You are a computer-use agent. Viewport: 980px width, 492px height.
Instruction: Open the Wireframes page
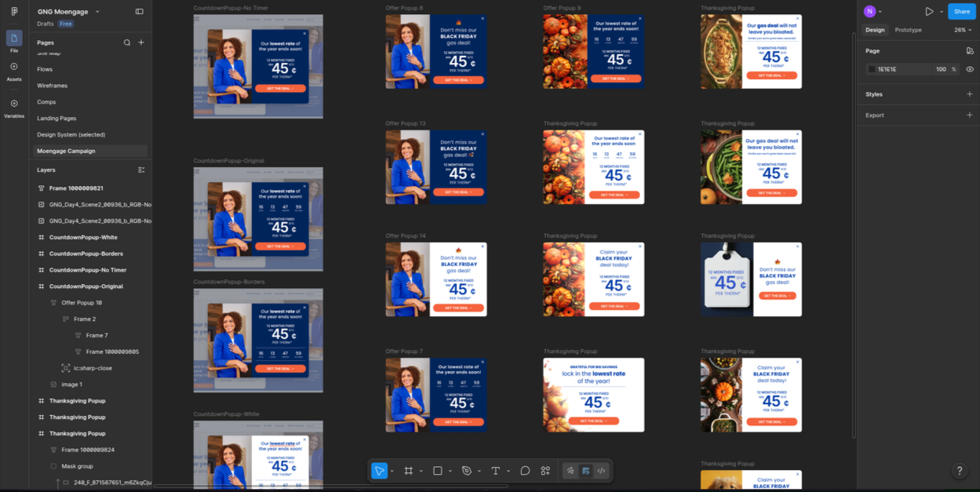coord(52,86)
